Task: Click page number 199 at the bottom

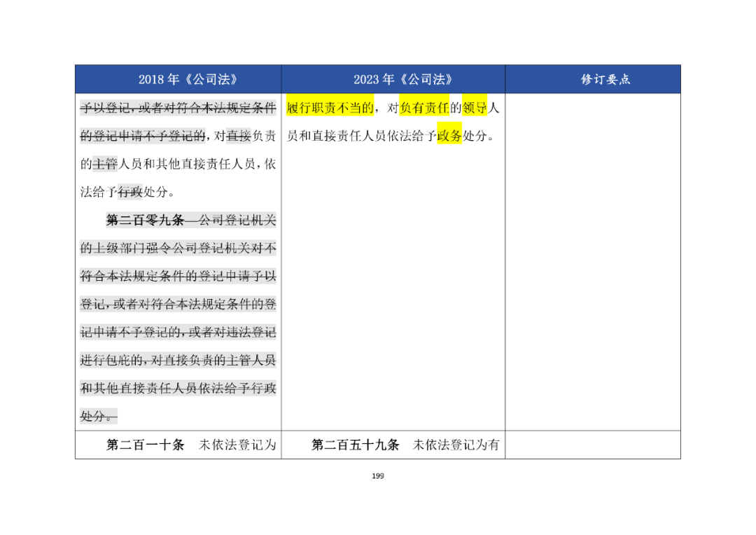Action: click(x=378, y=475)
